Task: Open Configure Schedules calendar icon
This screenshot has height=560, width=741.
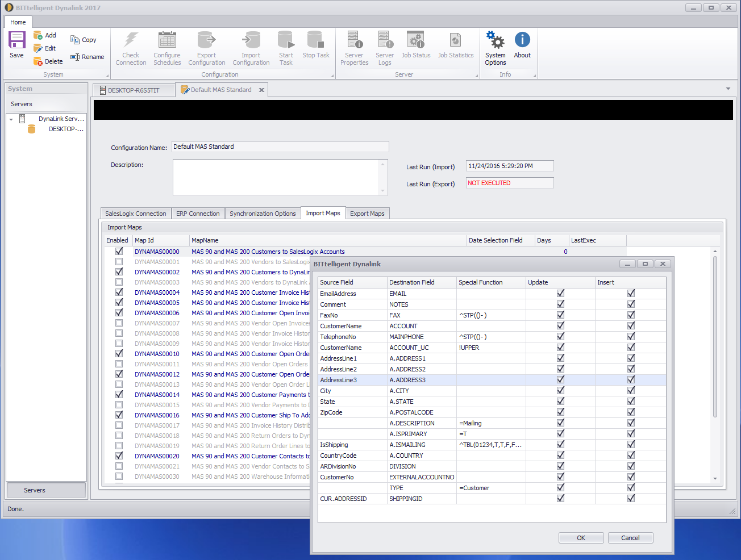Action: click(x=167, y=40)
